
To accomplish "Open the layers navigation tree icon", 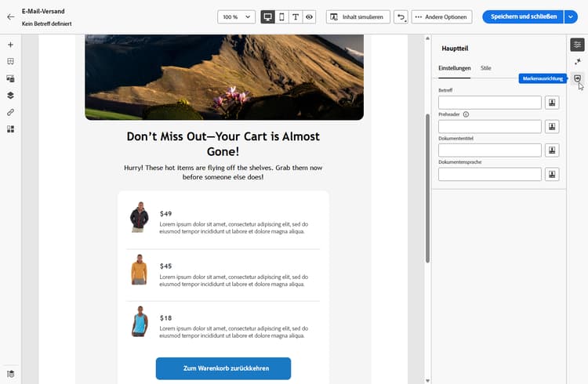I will (x=10, y=96).
